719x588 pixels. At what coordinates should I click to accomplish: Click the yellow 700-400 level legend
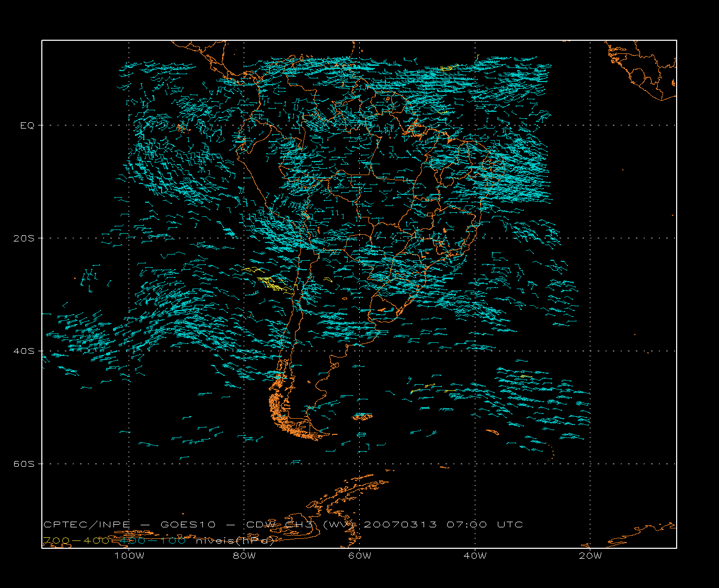point(76,540)
